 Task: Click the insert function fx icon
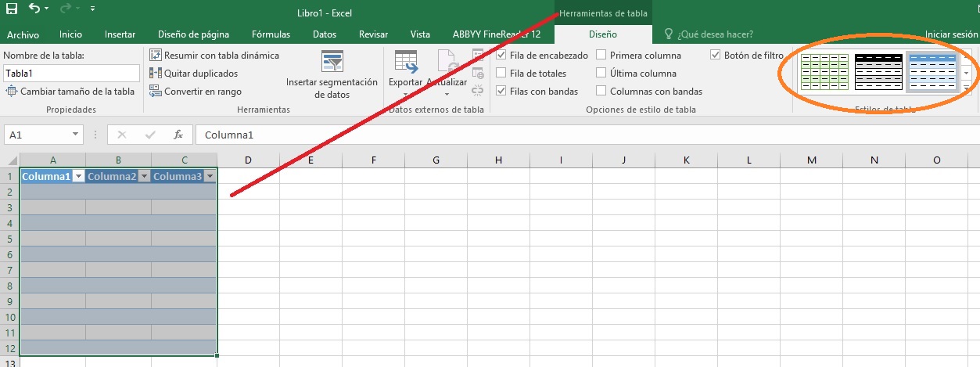point(178,135)
